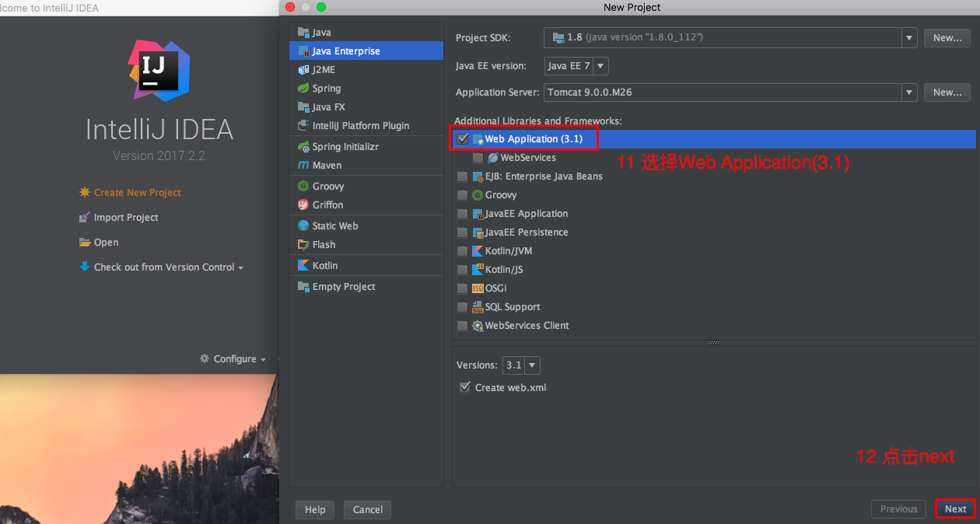
Task: Select the Static Web project type
Action: click(366, 226)
